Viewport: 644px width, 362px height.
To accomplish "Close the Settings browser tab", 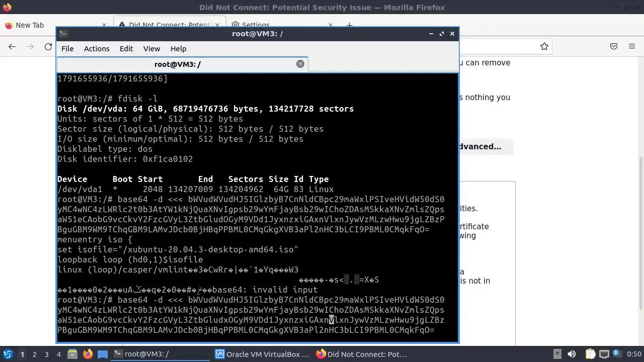I will click(331, 25).
